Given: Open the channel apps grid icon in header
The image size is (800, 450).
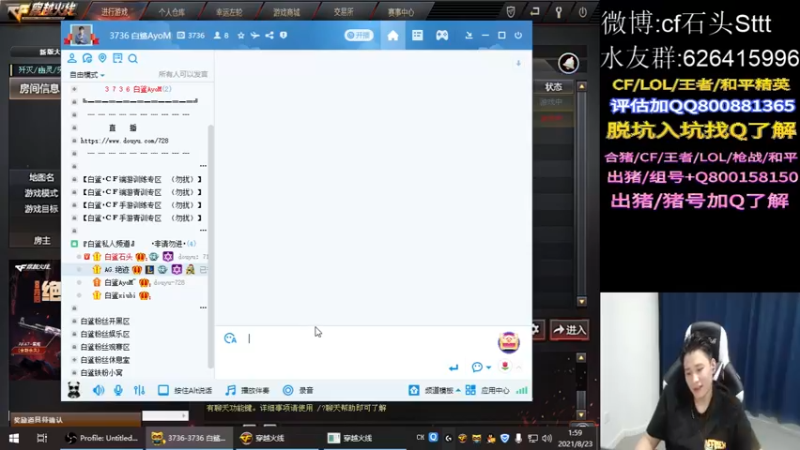Looking at the screenshot, I should coord(417,35).
